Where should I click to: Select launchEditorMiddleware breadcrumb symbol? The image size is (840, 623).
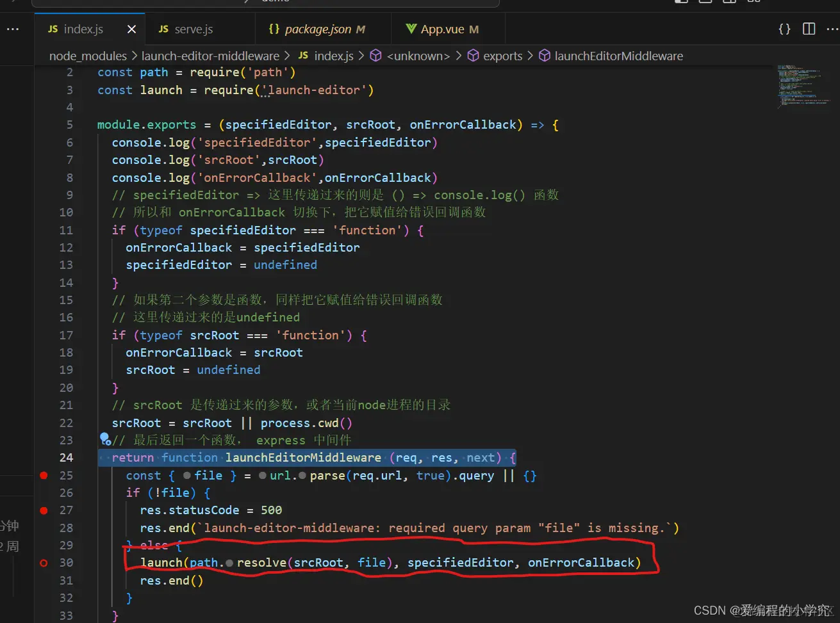(x=611, y=56)
